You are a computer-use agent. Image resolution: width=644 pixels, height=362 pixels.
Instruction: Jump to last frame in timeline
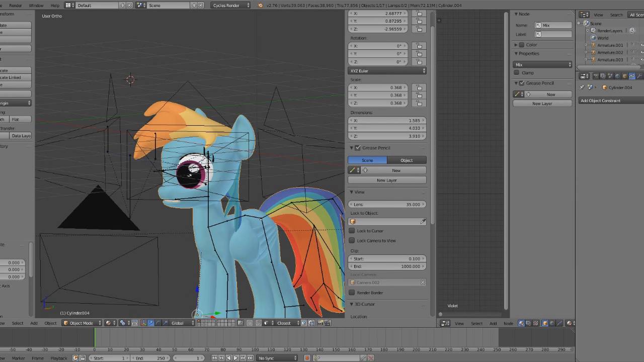pyautogui.click(x=250, y=358)
